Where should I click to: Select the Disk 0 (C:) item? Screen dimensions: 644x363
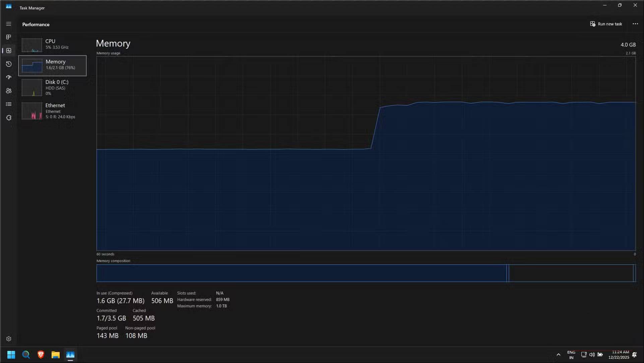click(x=52, y=87)
